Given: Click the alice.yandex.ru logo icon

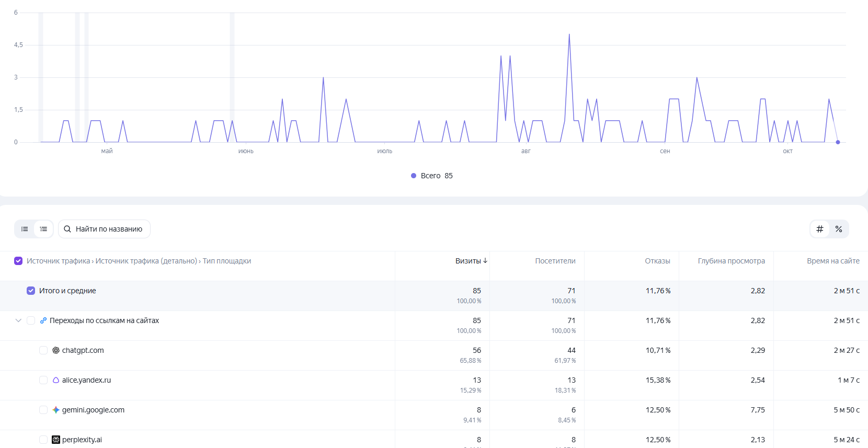Looking at the screenshot, I should click(56, 380).
